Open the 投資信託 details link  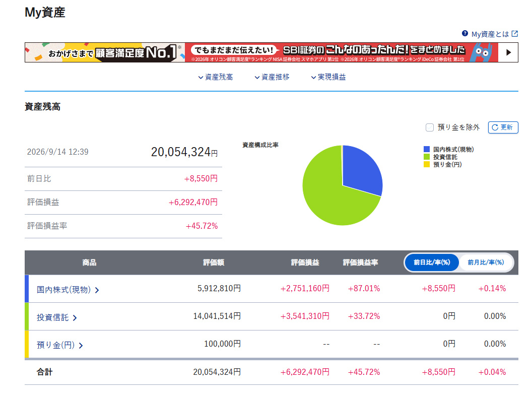(52, 317)
